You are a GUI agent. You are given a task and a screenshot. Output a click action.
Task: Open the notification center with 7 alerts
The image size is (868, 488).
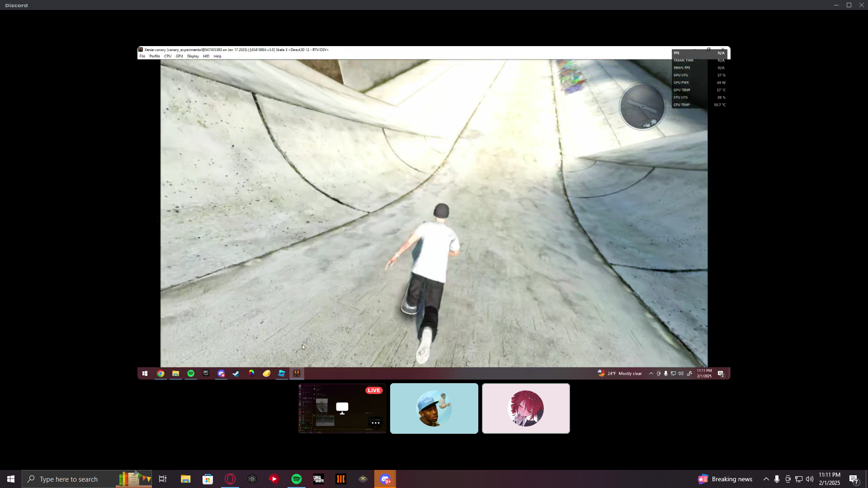pyautogui.click(x=854, y=479)
